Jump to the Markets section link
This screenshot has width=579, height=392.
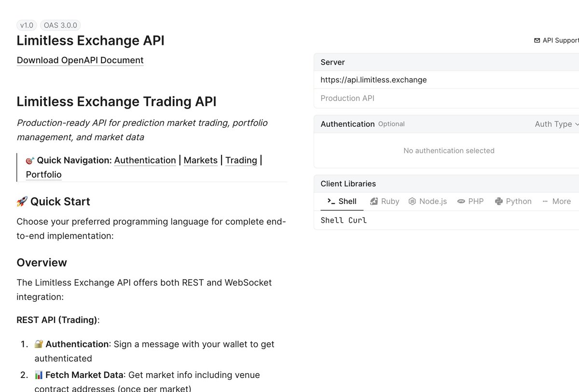point(200,160)
